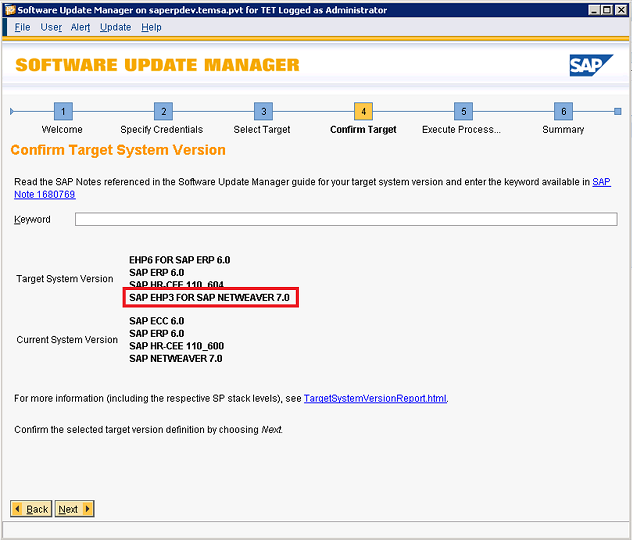Viewport: 632px width, 540px height.
Task: Open the Help menu
Action: coord(151,27)
